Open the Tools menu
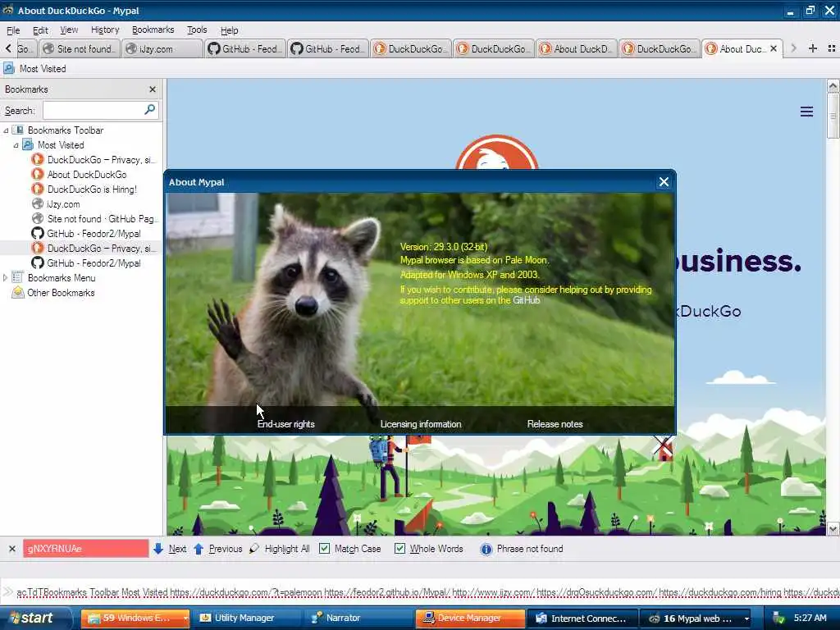This screenshot has height=630, width=840. 197,30
